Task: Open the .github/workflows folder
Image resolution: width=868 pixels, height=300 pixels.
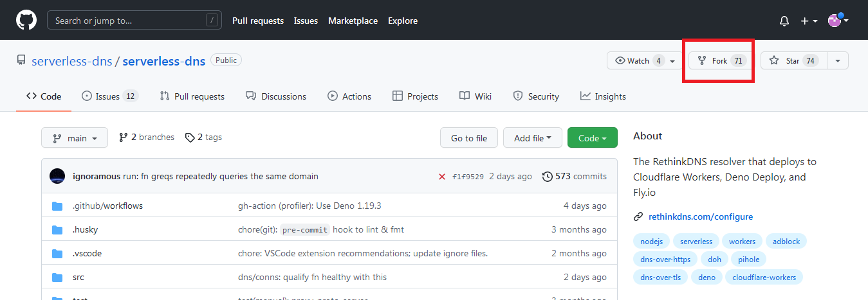Action: click(107, 206)
